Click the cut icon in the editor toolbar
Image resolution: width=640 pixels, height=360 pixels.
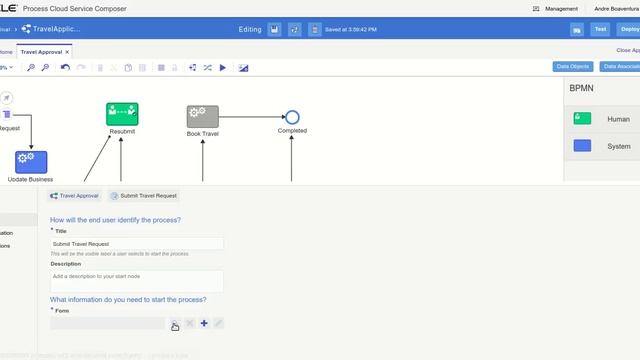[x=114, y=68]
